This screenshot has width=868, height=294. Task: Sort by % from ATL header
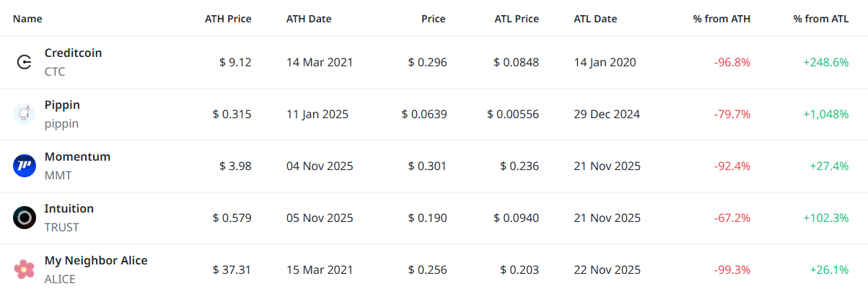click(x=821, y=19)
